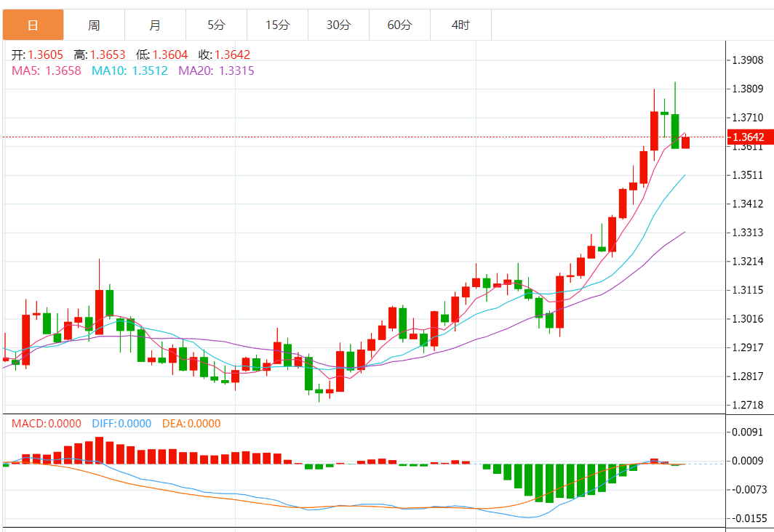Click the latest small red candlestick
Screen dimensions: 774x532
(686, 142)
